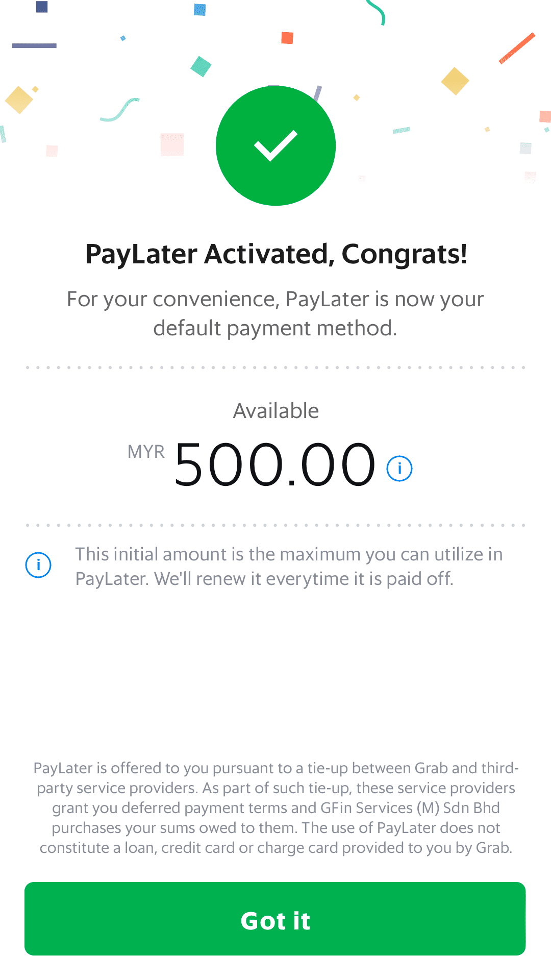Tap the left-side info symbol above the disclaimer
This screenshot has height=980, width=551.
click(x=38, y=565)
